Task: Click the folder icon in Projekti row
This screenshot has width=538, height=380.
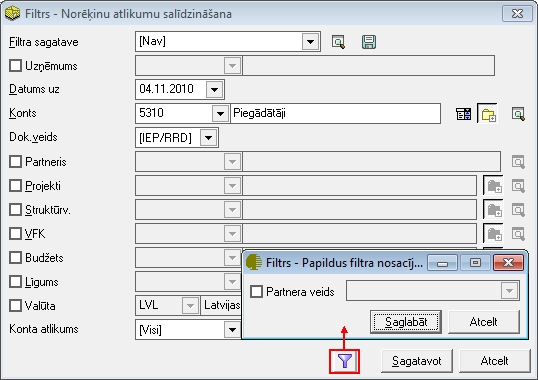Action: point(494,186)
